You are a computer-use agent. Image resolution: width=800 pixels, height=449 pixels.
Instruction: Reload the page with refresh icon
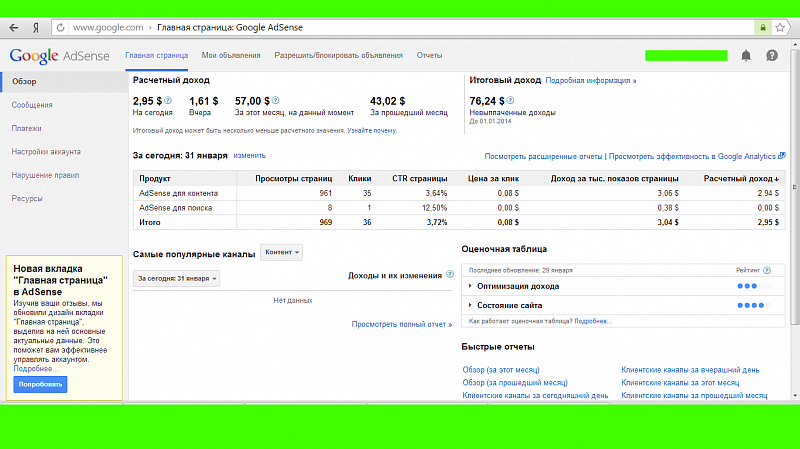click(x=60, y=28)
